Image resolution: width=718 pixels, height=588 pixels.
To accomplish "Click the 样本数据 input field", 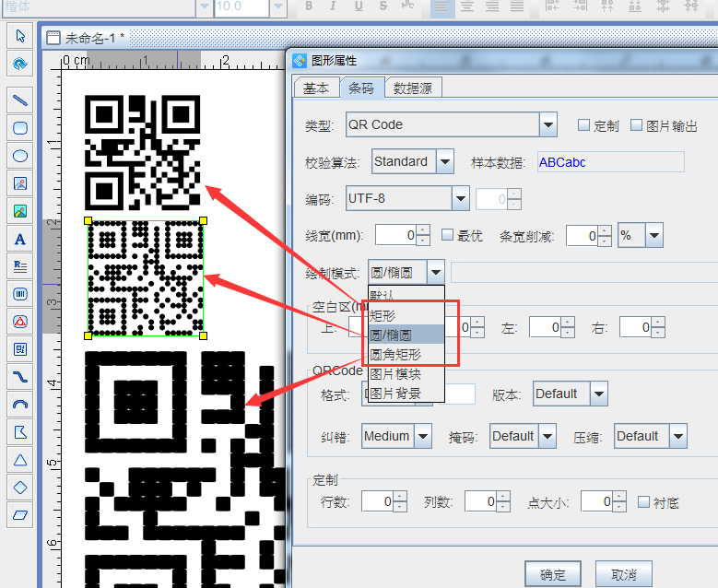I will (x=610, y=162).
